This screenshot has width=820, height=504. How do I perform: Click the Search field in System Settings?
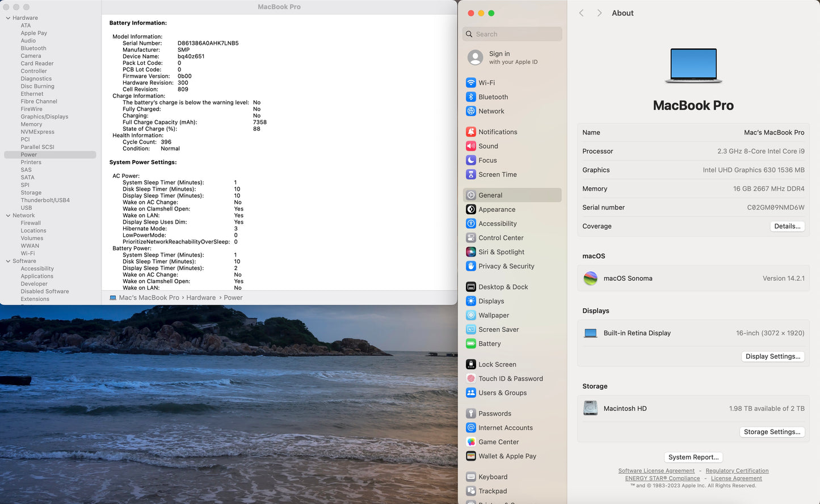pos(512,34)
